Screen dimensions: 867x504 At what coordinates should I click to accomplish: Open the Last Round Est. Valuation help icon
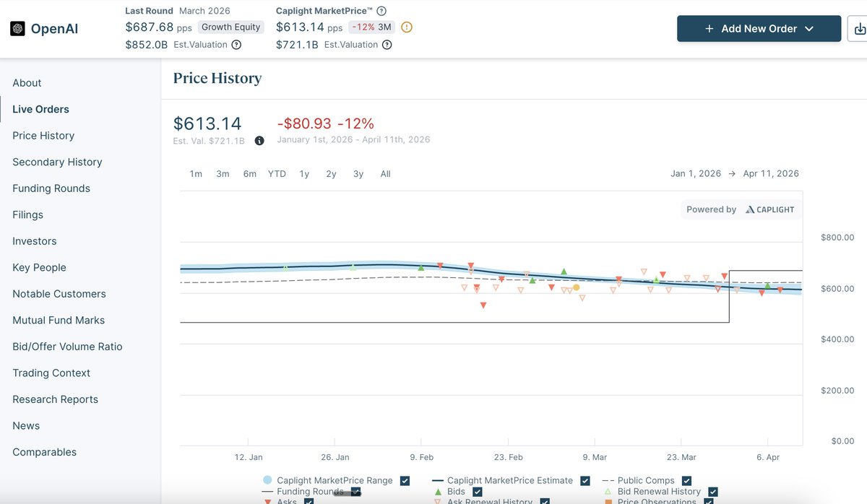pos(236,45)
